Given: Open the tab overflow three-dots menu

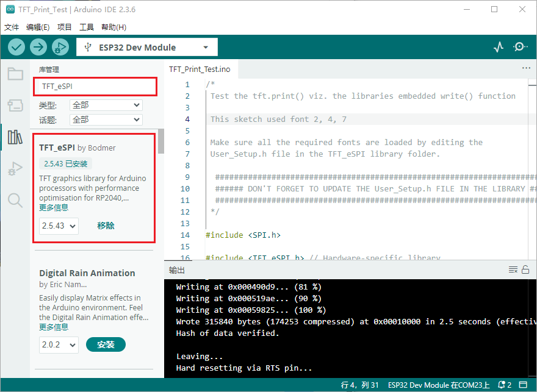Looking at the screenshot, I should (x=526, y=68).
